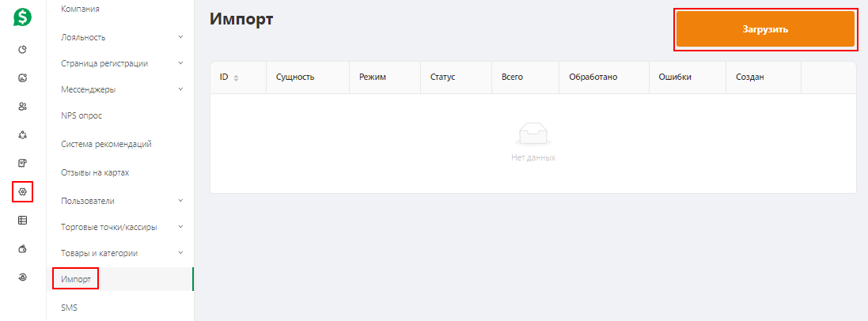This screenshot has width=868, height=321.
Task: Open the customers group icon in sidebar
Action: click(x=23, y=106)
